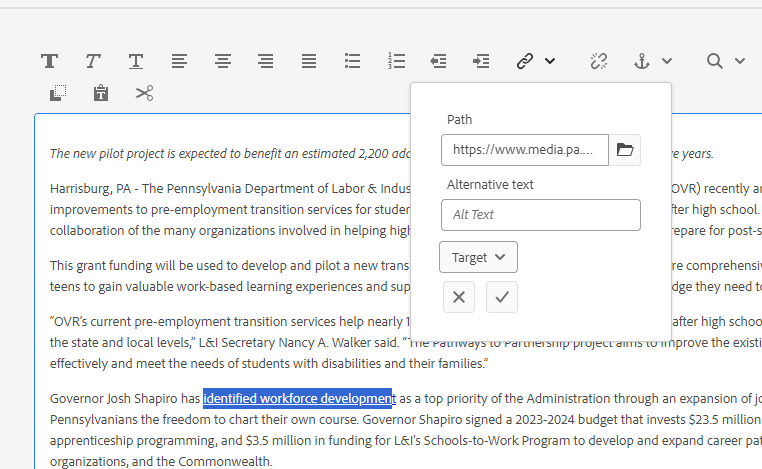
Task: Click the anchor icon
Action: click(x=642, y=61)
